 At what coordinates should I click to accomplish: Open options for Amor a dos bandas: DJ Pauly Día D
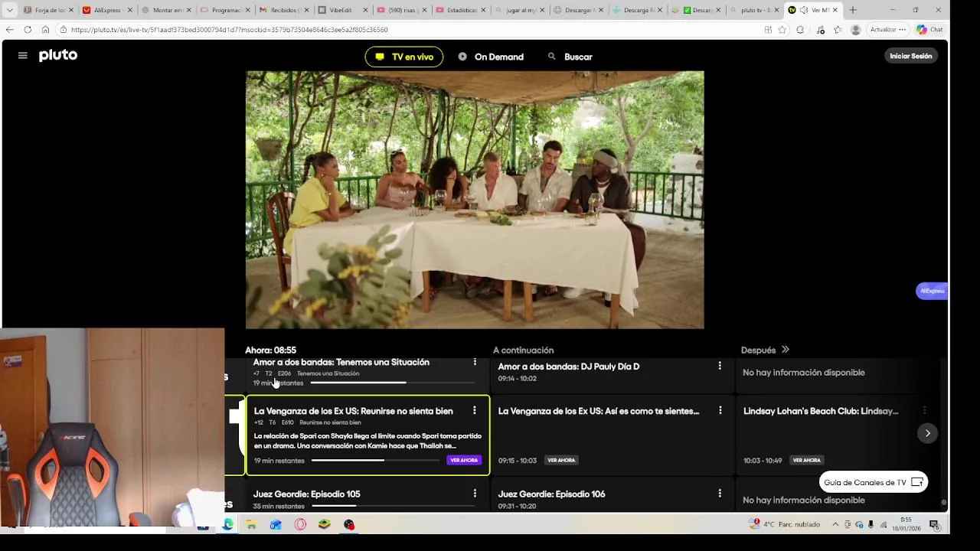coord(720,366)
